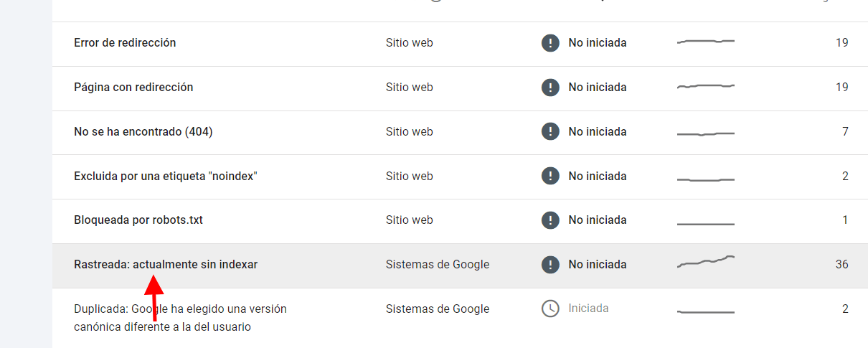
Task: Select No se ha encontrado (404) row
Action: click(x=460, y=132)
